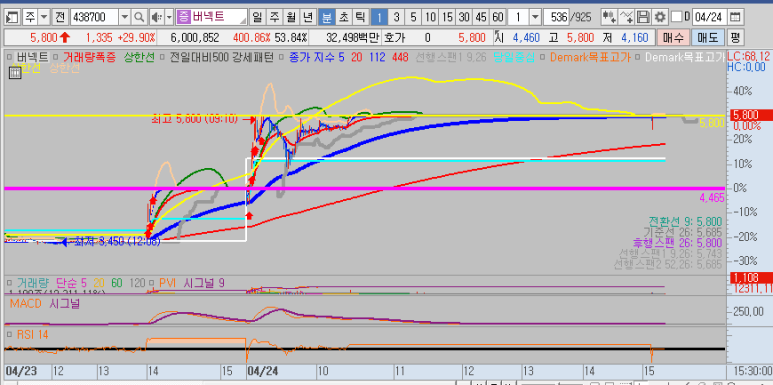This screenshot has height=385, width=773.
Task: Select the 5 minute interval tab
Action: point(413,17)
